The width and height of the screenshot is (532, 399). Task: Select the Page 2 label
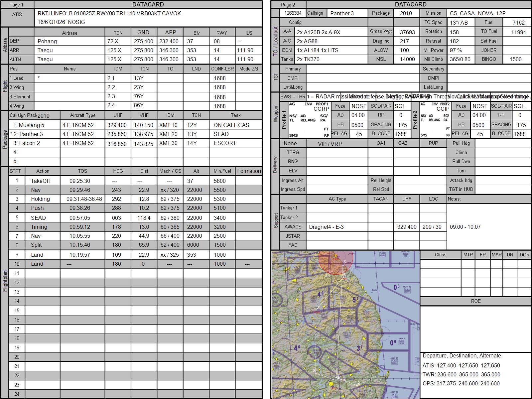coord(288,5)
